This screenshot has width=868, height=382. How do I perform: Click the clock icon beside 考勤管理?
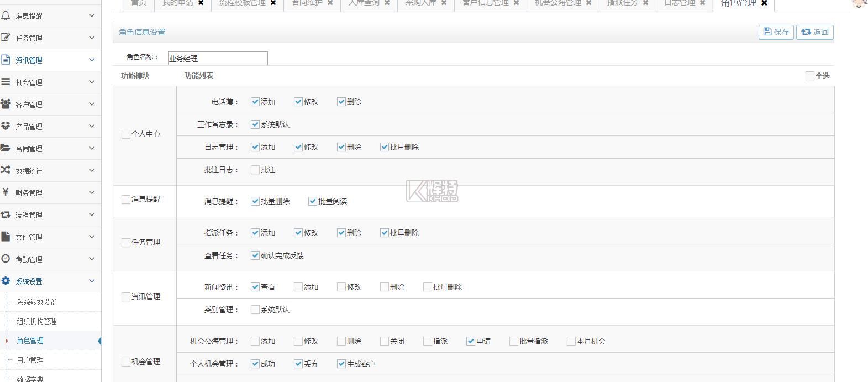tap(6, 259)
